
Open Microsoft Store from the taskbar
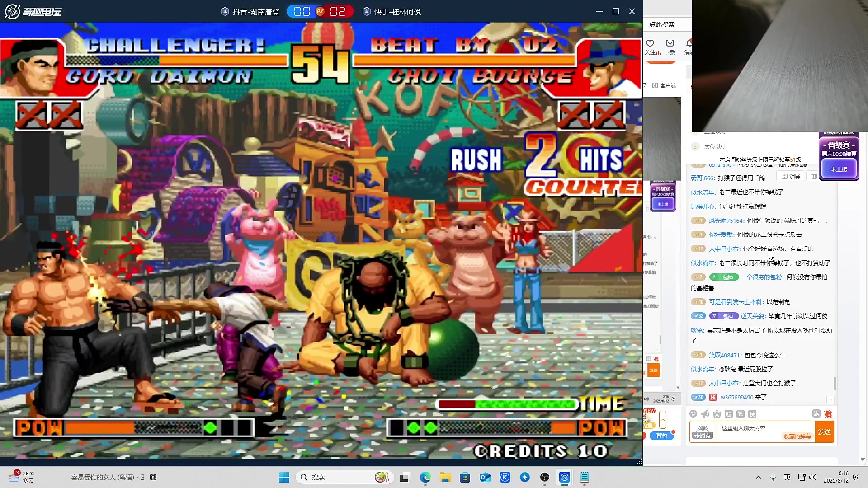pyautogui.click(x=465, y=477)
